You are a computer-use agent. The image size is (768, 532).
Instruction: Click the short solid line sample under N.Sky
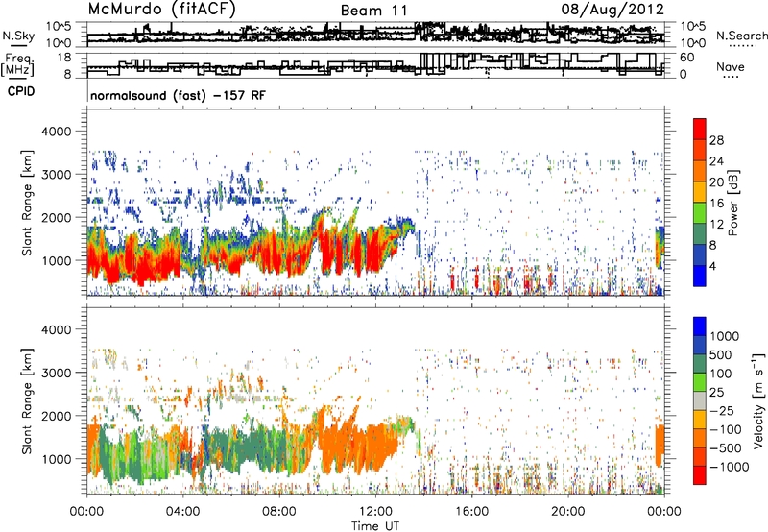click(x=18, y=45)
